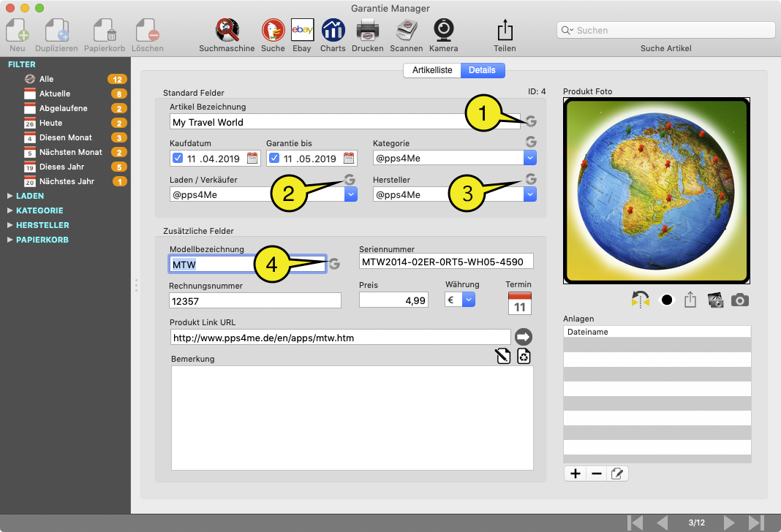Switch to the Artikelliste tab
Screen dimensions: 781x532
click(432, 70)
